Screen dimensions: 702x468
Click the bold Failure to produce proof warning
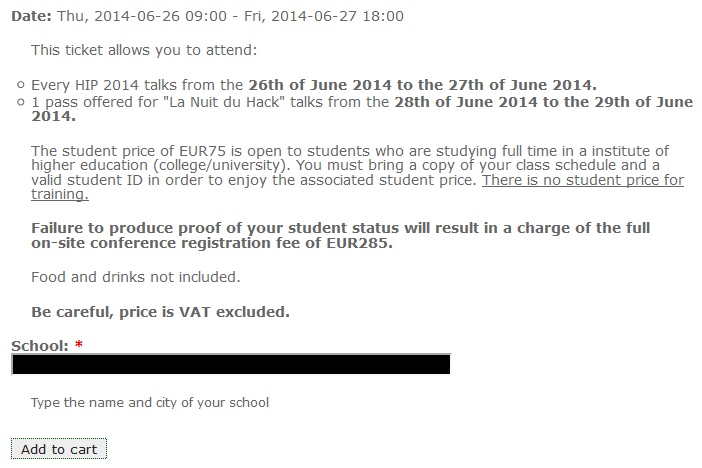click(x=340, y=236)
